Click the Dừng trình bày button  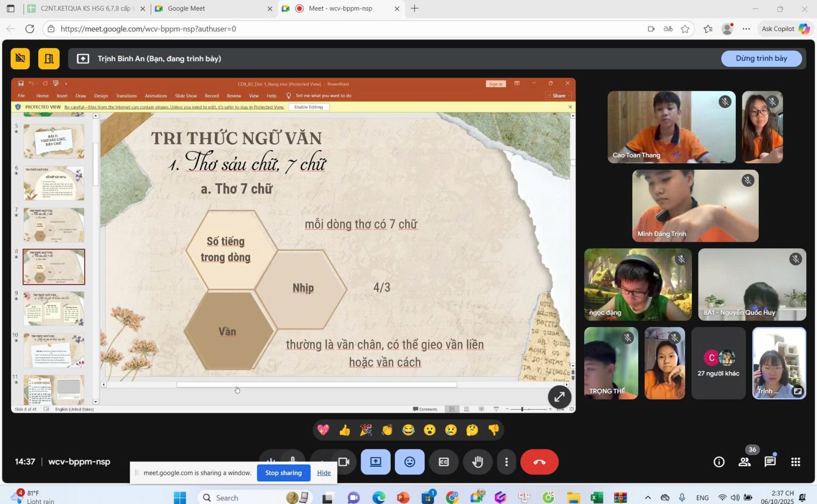(x=761, y=58)
